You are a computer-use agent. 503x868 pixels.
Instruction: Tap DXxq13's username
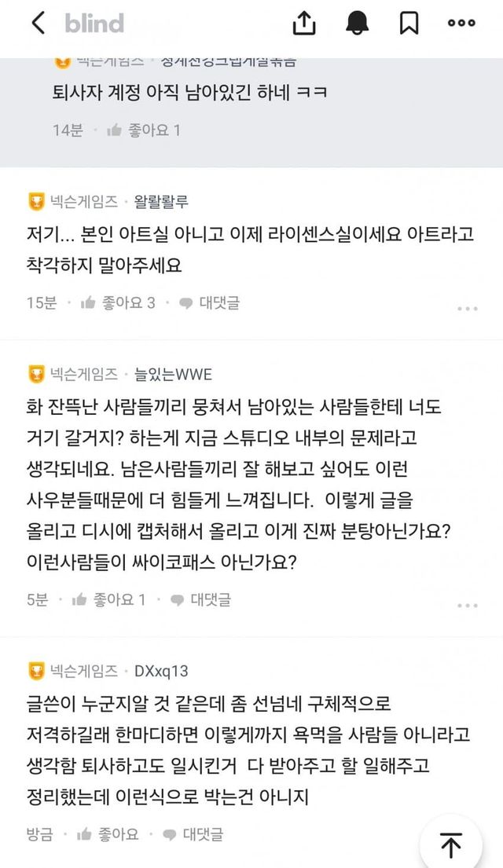point(161,671)
